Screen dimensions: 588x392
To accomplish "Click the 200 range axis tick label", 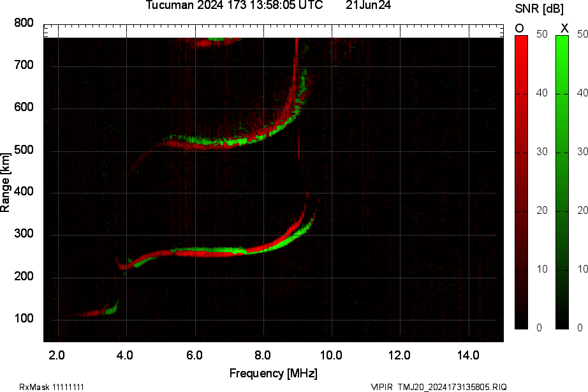I will tap(24, 276).
